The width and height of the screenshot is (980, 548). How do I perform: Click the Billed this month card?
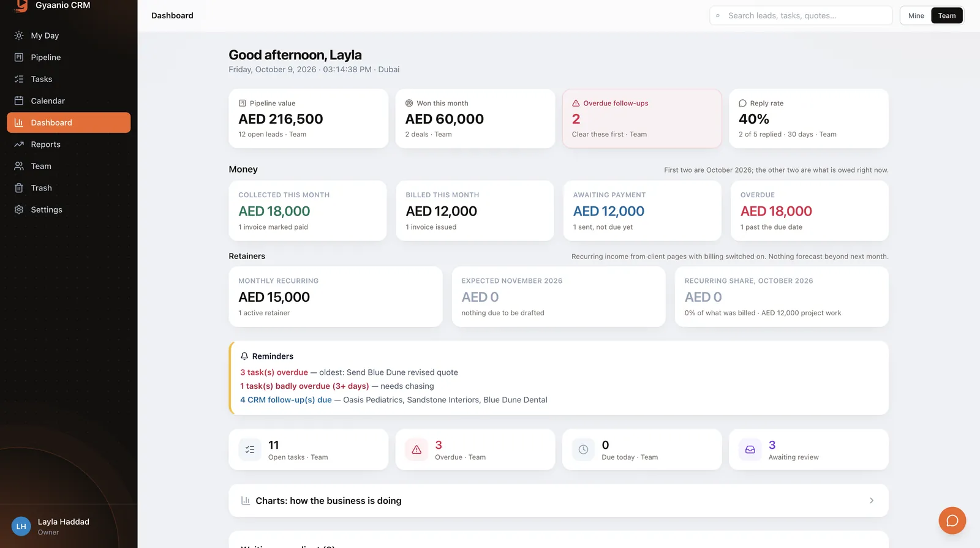pos(475,211)
